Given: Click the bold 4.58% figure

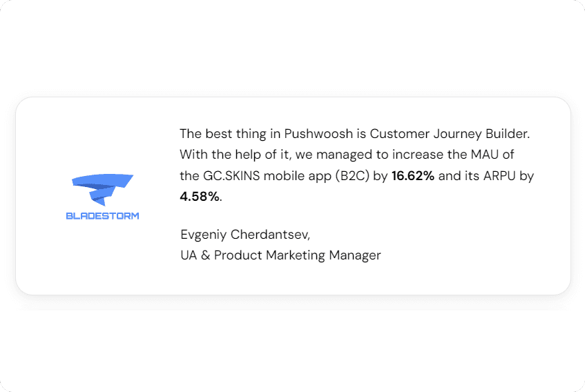Looking at the screenshot, I should pos(200,197).
